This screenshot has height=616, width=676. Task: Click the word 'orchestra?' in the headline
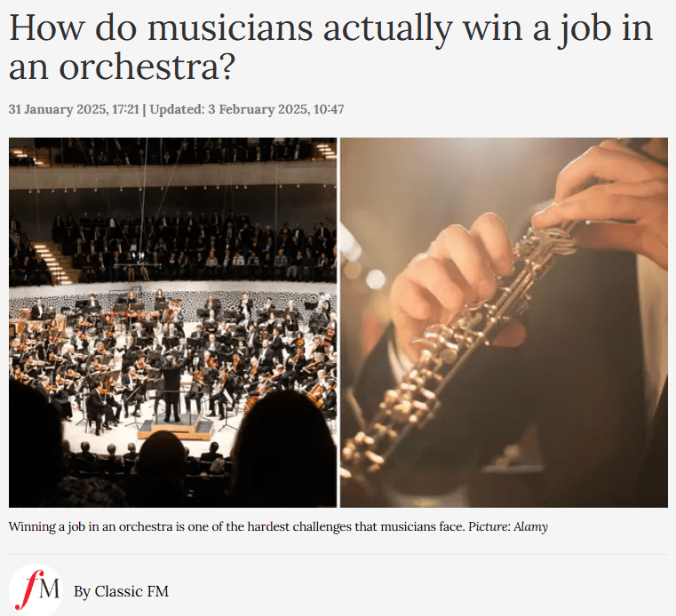pos(147,67)
